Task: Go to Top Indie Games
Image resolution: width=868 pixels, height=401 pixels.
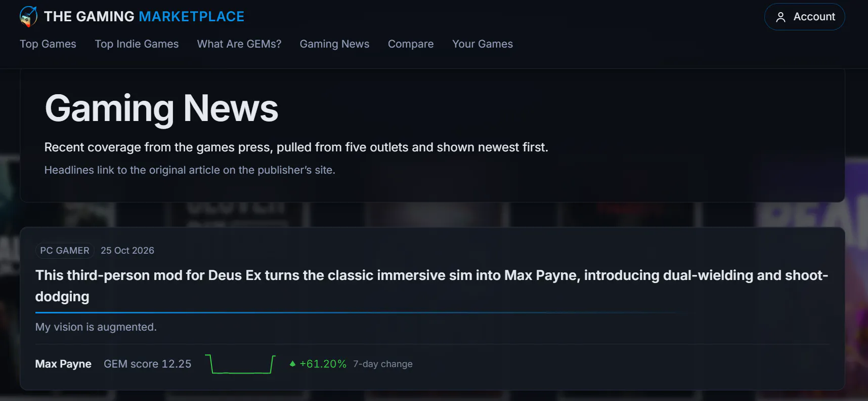Action: [x=137, y=44]
